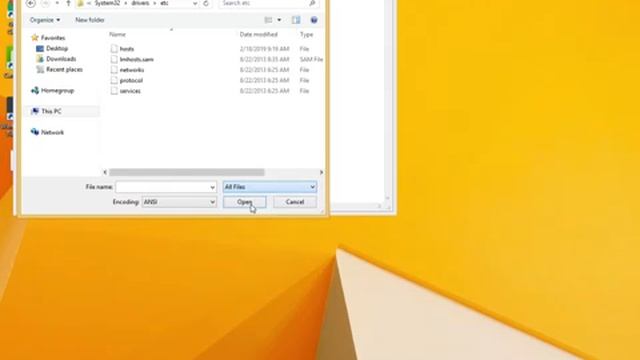Select Recent places under Favorites
This screenshot has height=360, width=640.
click(64, 69)
